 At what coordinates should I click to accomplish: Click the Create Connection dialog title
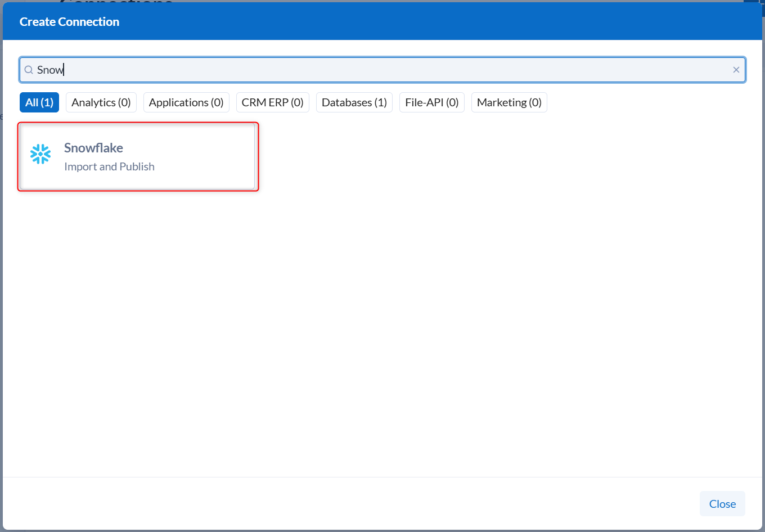coord(69,21)
